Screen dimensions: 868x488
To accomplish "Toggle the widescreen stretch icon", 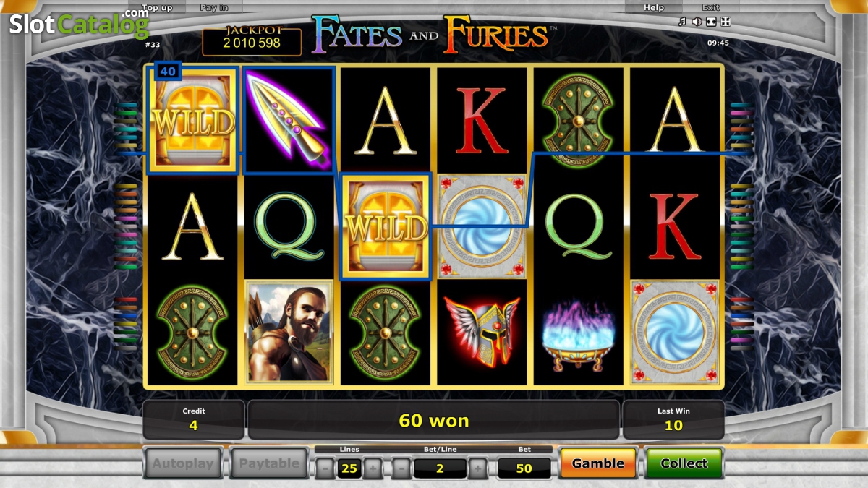I will [x=711, y=22].
